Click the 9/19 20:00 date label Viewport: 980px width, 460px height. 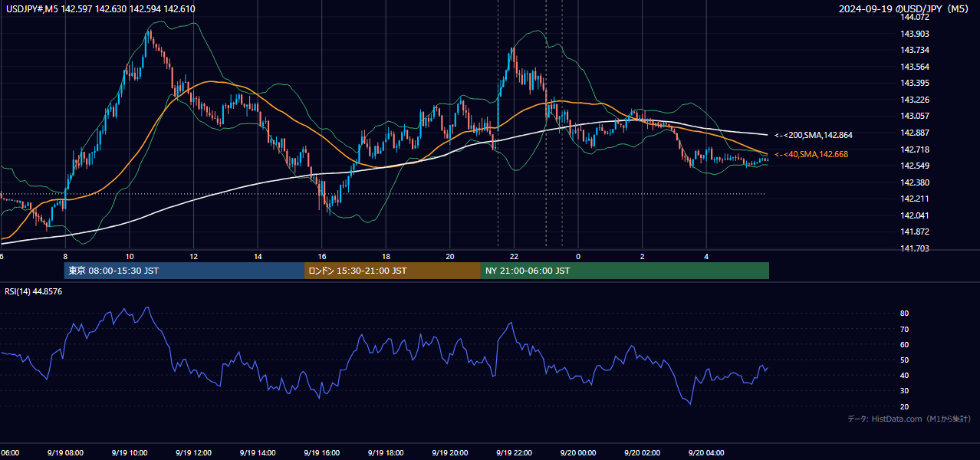[x=450, y=453]
